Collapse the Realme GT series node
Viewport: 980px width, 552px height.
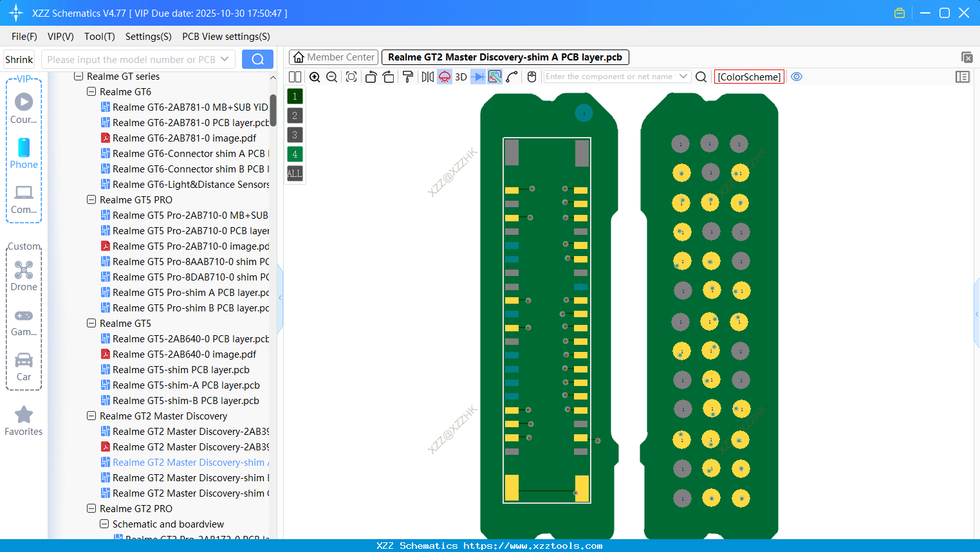[x=79, y=77]
